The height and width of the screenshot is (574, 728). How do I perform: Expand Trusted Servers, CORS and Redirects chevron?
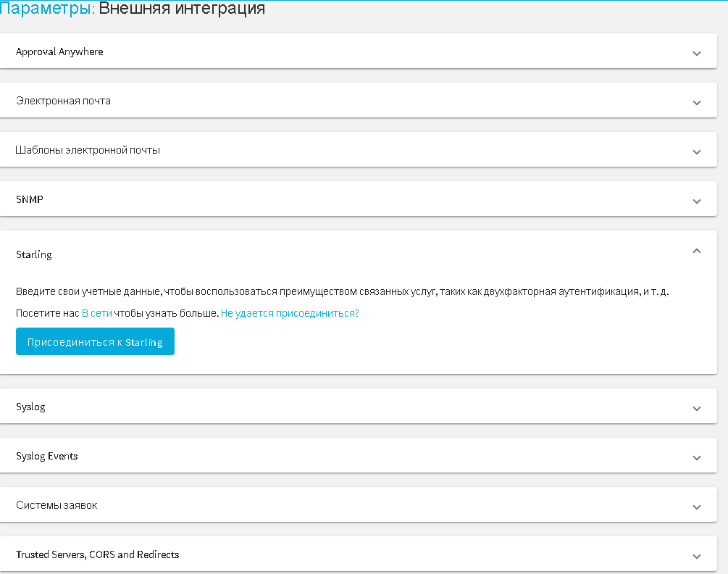(696, 556)
